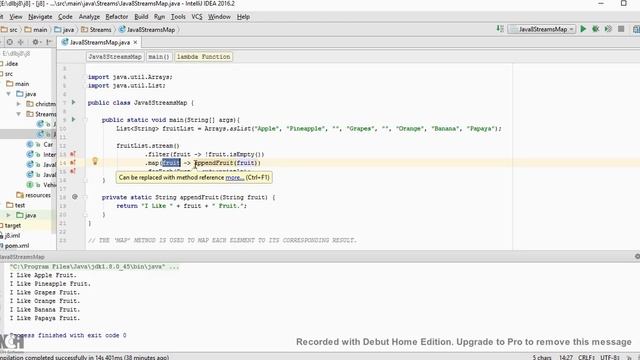Close the Java8StreamsMap.java editor tab
The height and width of the screenshot is (360, 640).
(x=135, y=42)
